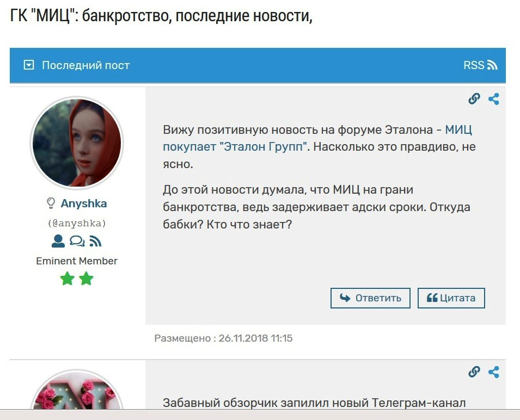Image resolution: width=520 pixels, height=420 pixels.
Task: Click Anyshka's avatar picture
Action: tap(77, 143)
